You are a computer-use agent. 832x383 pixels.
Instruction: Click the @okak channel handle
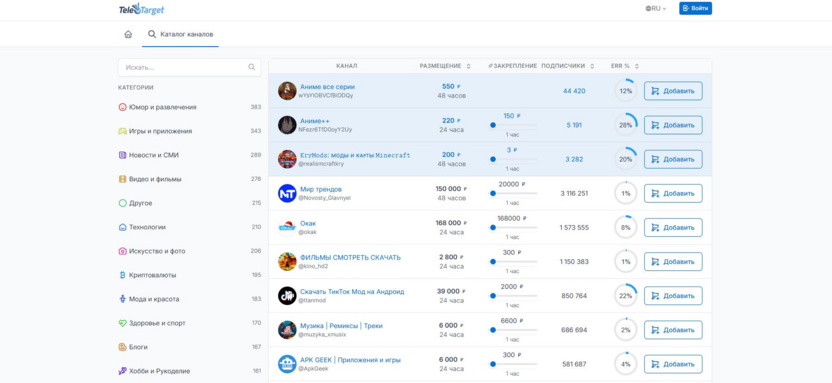pyautogui.click(x=307, y=232)
